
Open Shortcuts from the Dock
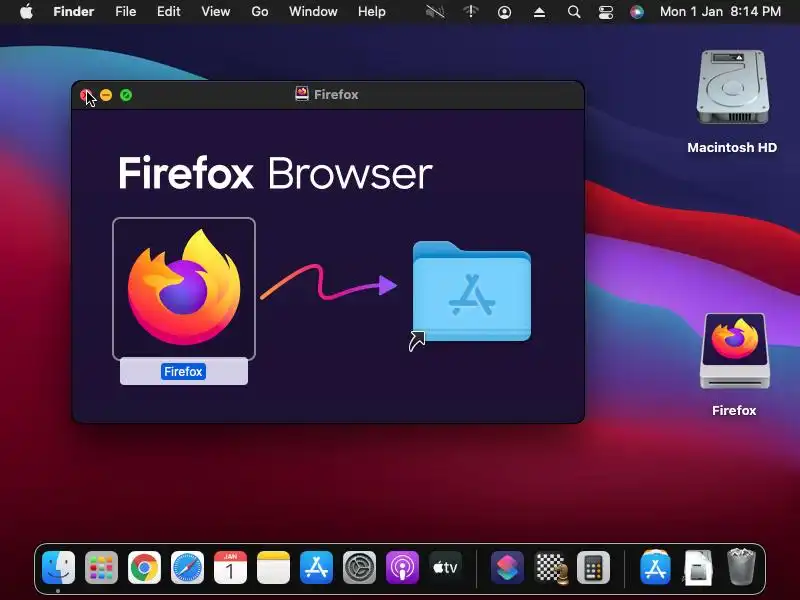[507, 567]
